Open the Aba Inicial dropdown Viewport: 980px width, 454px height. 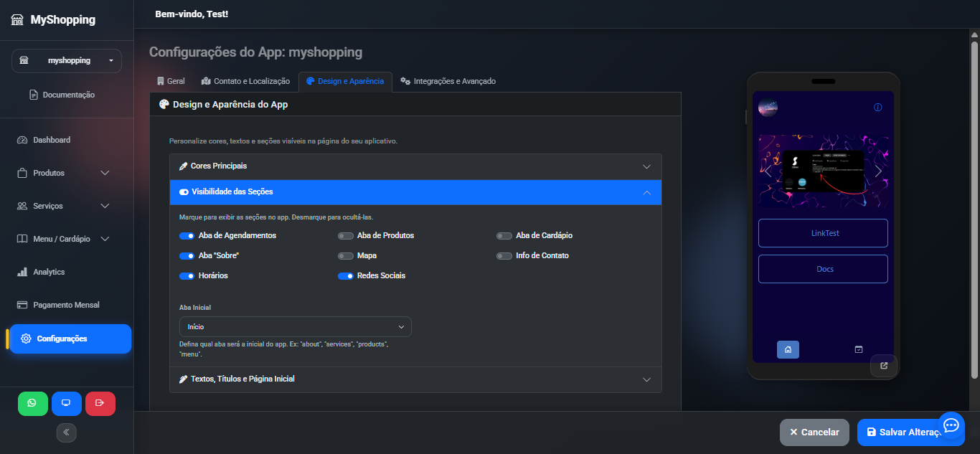(295, 326)
